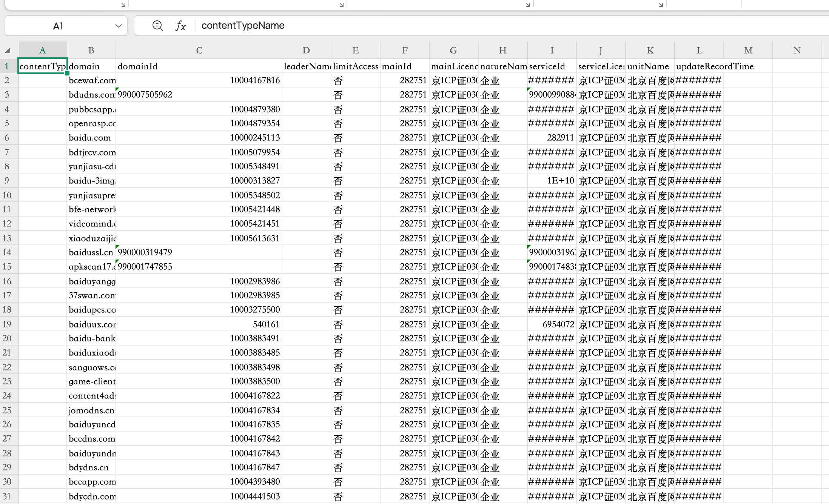Screen dimensions: 829x504
Task: Click cell containing bdydns.cn
Action: 91,467
